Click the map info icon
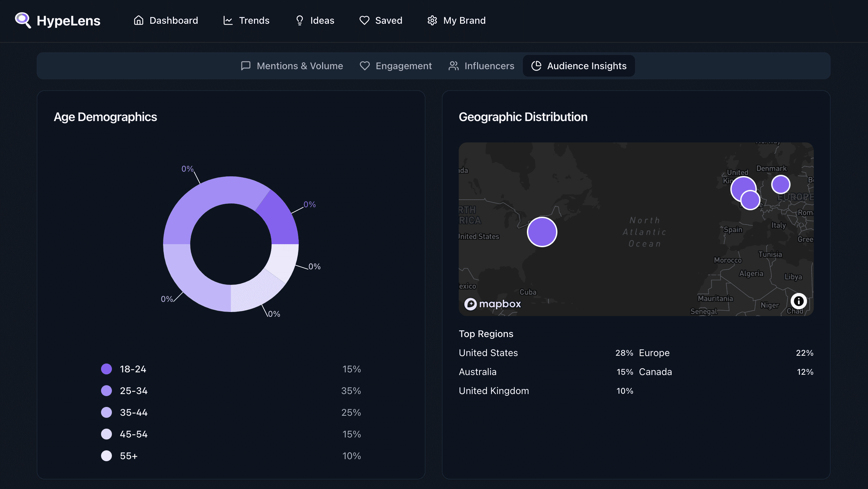Screen dimensions: 868x489 click(798, 301)
